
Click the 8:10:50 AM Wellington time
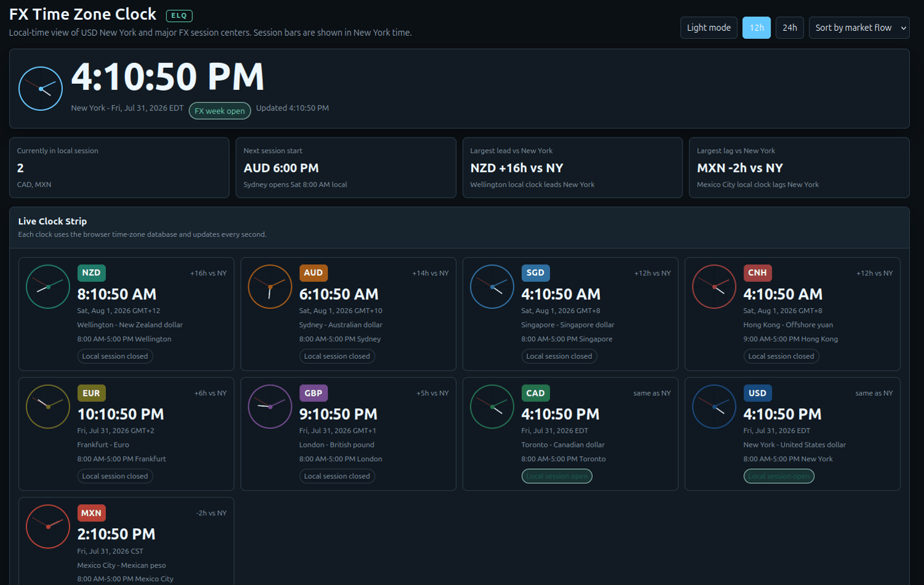pyautogui.click(x=117, y=294)
